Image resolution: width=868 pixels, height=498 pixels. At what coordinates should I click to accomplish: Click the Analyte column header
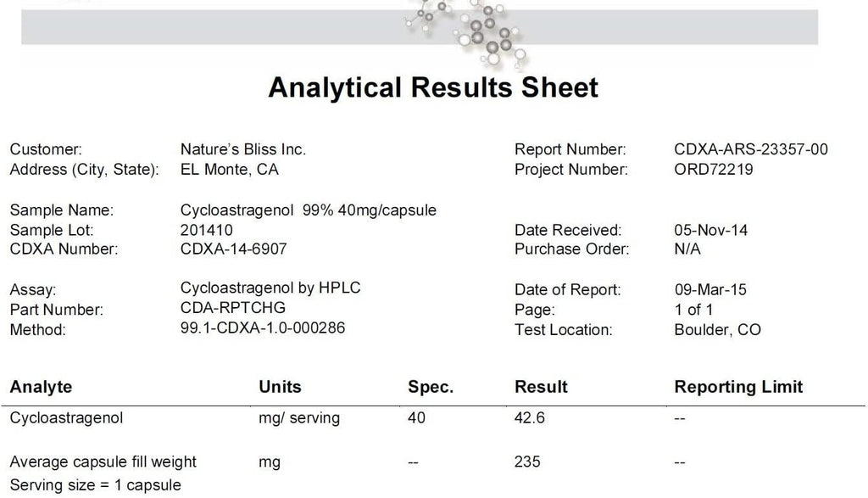(41, 387)
